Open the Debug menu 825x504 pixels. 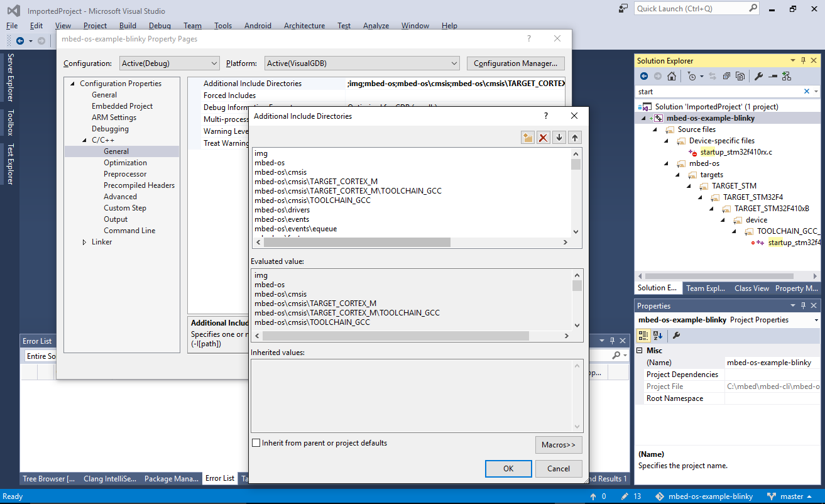[160, 26]
